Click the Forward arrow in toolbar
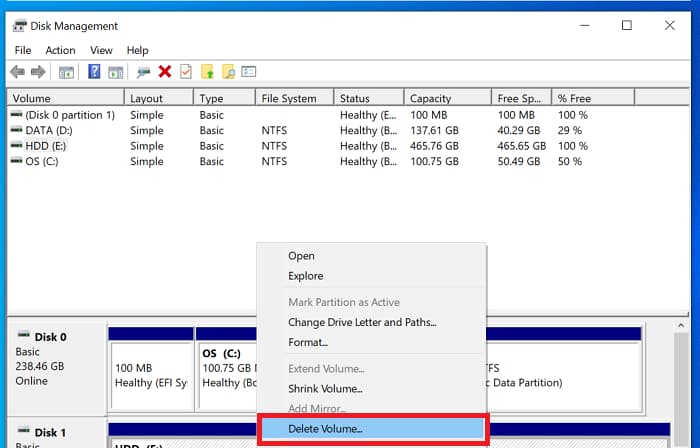The image size is (700, 448). pos(38,72)
